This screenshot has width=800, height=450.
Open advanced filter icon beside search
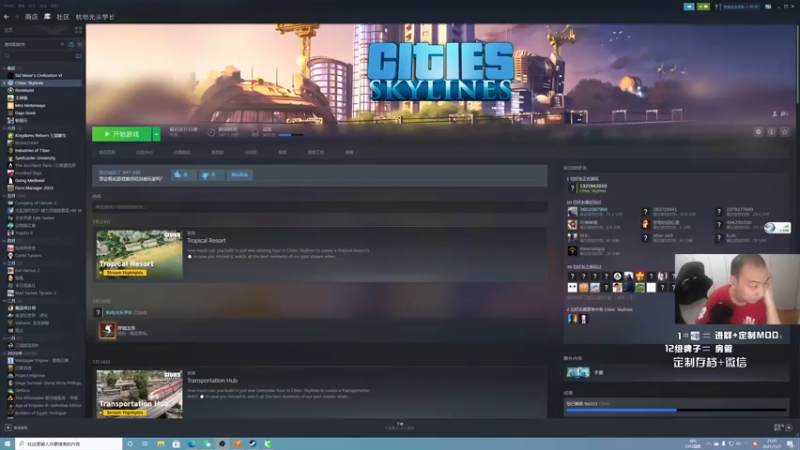(x=78, y=56)
